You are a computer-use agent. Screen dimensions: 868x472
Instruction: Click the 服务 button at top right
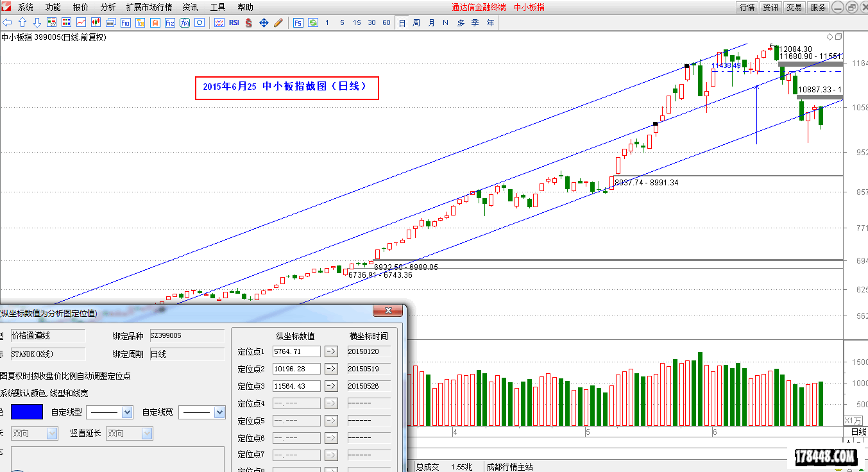818,7
